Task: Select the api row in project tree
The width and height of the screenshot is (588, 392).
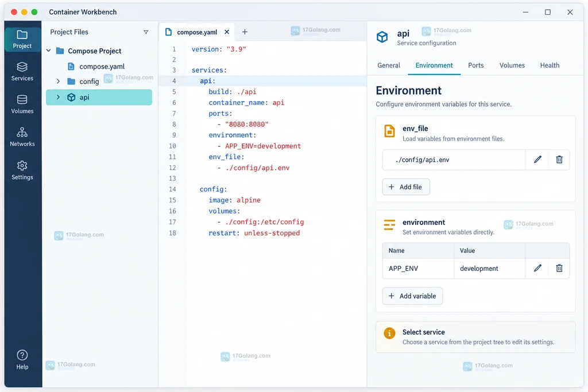Action: 99,97
